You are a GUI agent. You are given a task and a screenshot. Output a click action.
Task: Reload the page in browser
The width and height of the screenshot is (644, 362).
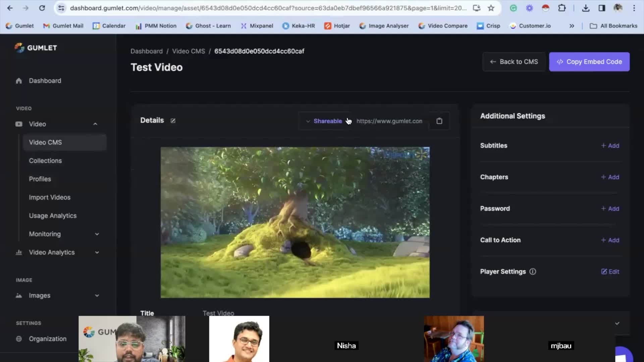(x=42, y=8)
